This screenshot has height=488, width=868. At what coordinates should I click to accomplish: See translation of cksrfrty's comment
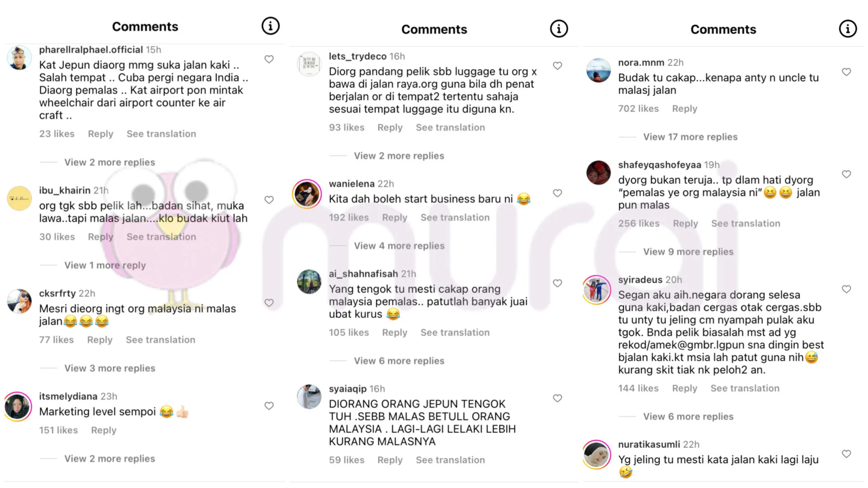[x=160, y=340]
